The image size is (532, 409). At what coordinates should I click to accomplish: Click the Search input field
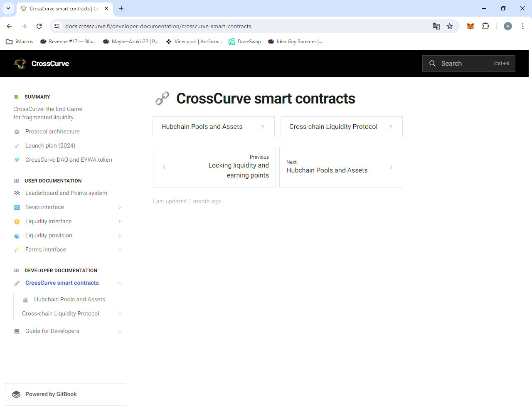(x=469, y=64)
